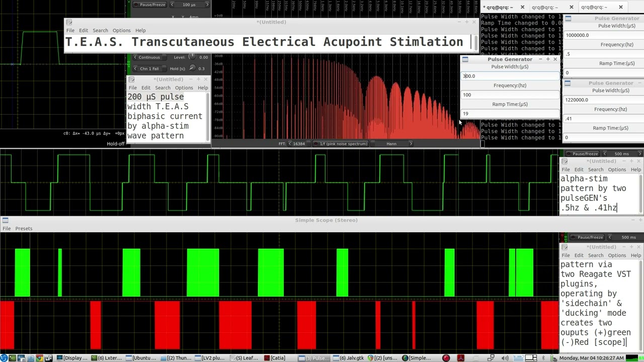Open FFT size selector showing 16384
644x362 pixels.
299,144
